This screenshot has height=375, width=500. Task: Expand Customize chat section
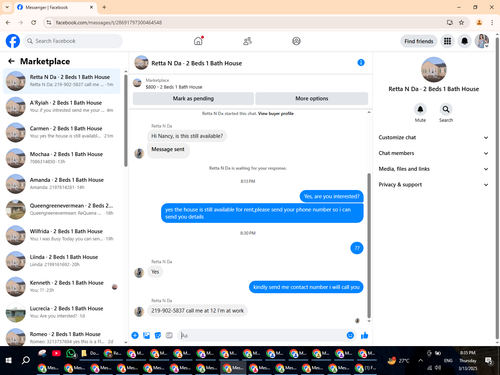click(x=433, y=137)
